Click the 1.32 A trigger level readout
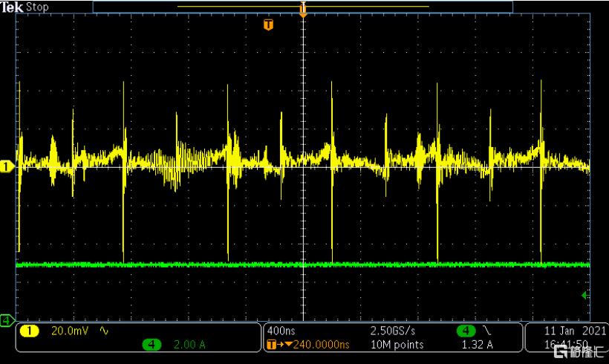This screenshot has height=364, width=609. [477, 345]
